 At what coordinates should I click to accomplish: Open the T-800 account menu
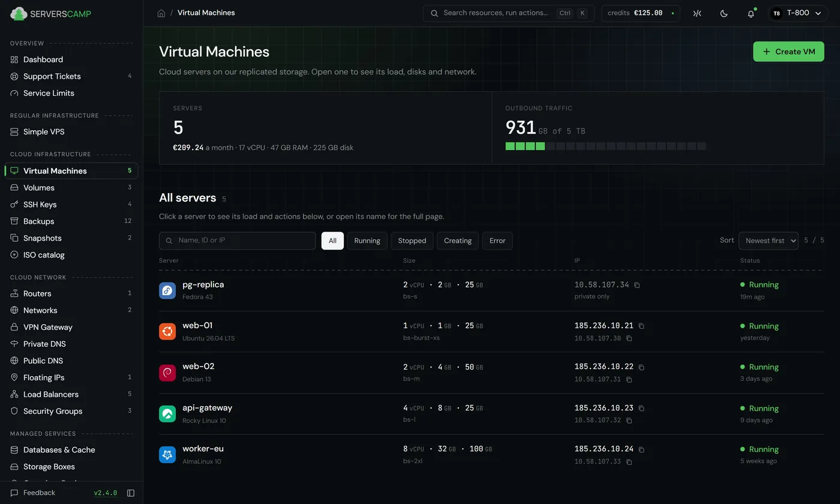point(798,13)
